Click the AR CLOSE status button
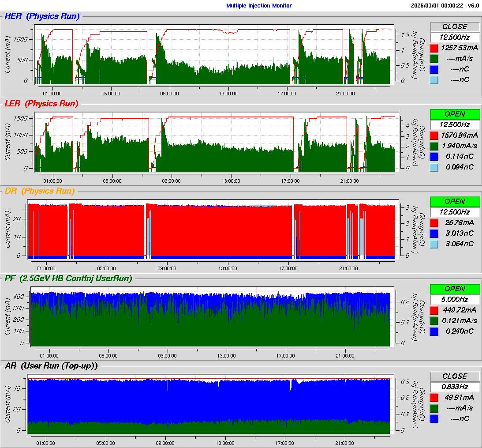 click(455, 376)
